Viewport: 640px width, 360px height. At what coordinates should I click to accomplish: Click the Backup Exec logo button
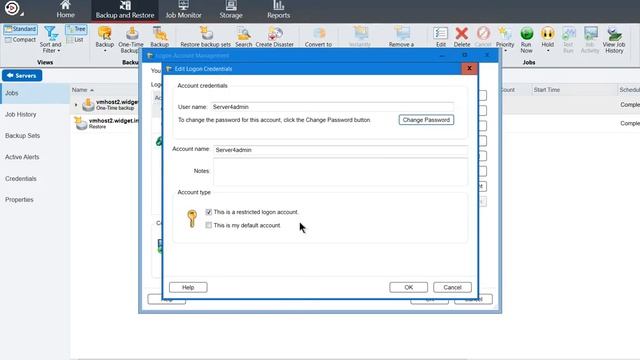click(x=12, y=8)
